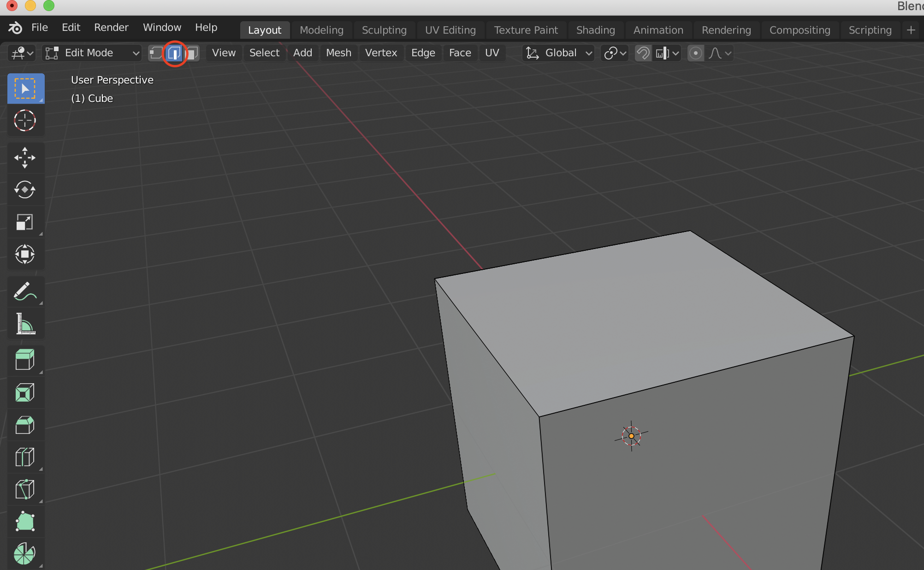The image size is (924, 570).
Task: Switch to the Layout workspace tab
Action: 265,30
